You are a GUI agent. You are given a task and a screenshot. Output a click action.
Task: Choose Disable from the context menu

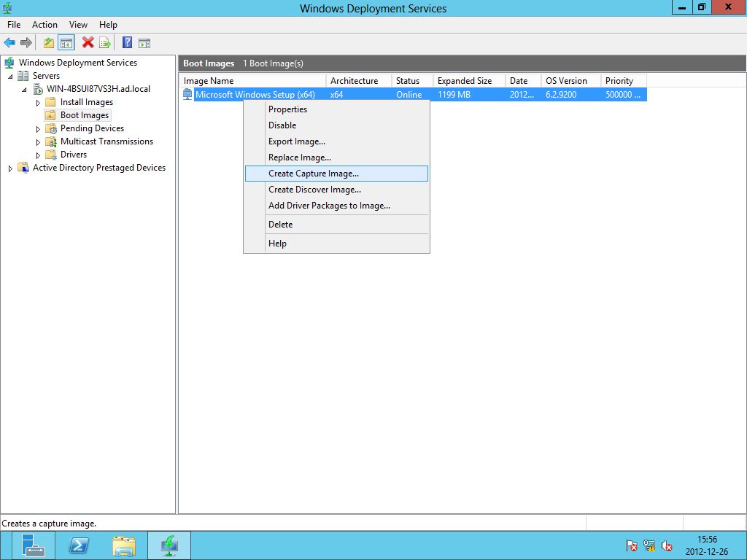336,125
